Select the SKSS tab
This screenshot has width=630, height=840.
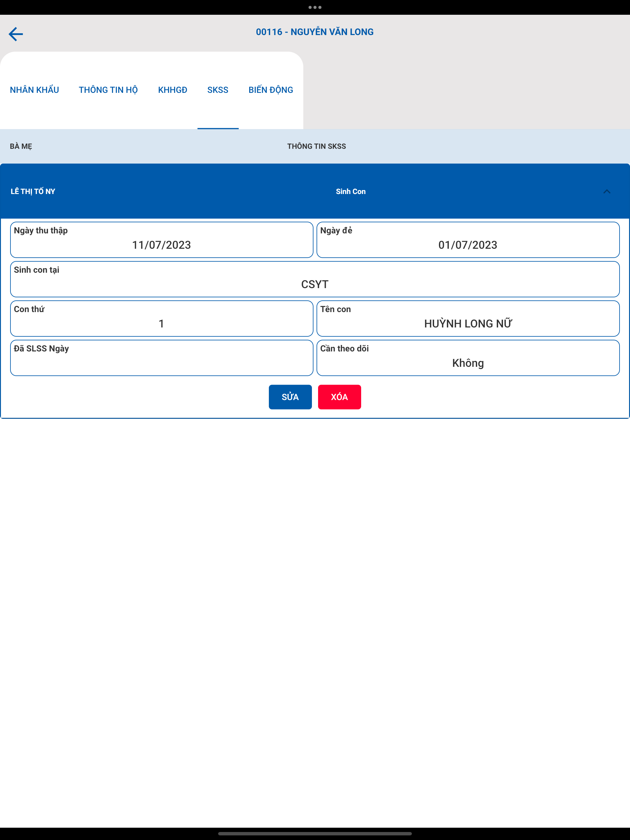(218, 90)
